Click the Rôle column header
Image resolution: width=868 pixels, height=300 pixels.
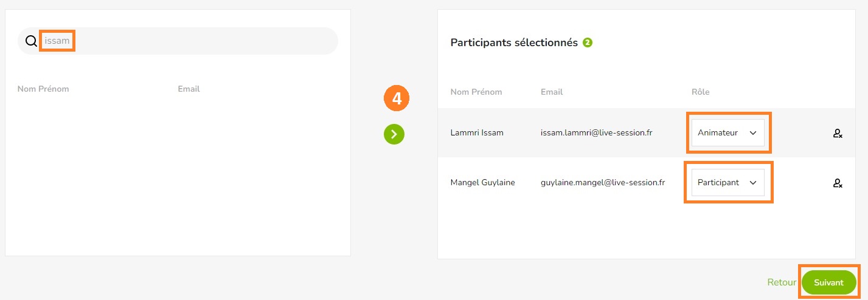[701, 92]
